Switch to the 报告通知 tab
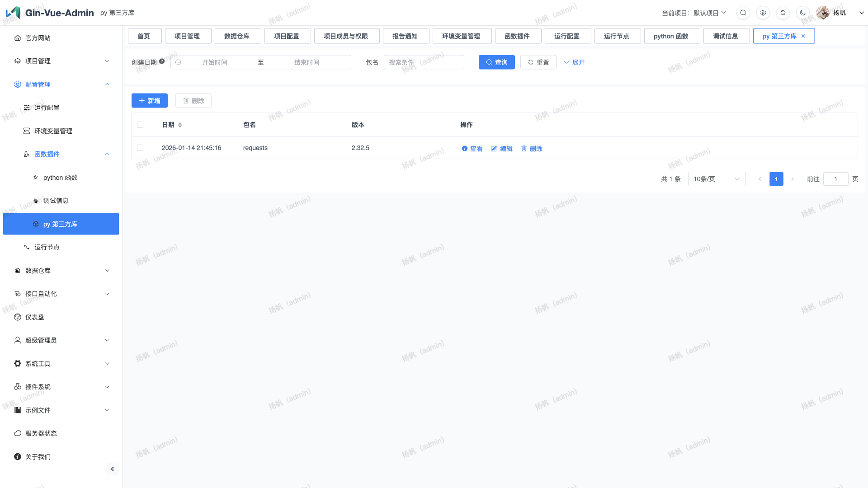This screenshot has width=868, height=488. tap(405, 36)
